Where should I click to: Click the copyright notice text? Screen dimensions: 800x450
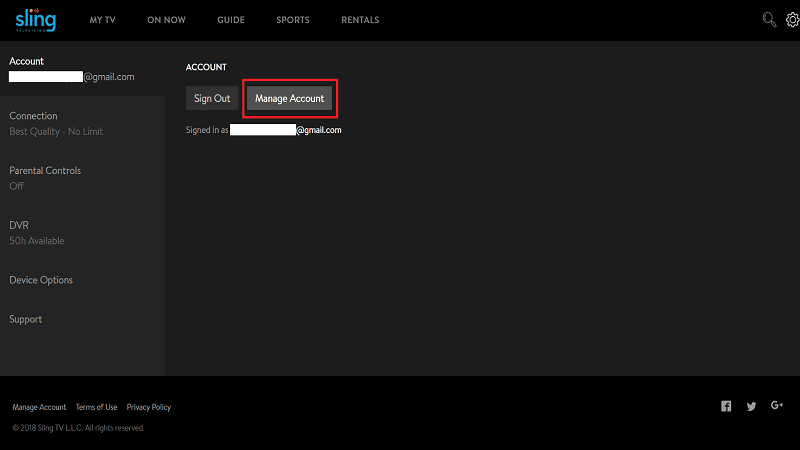[79, 428]
